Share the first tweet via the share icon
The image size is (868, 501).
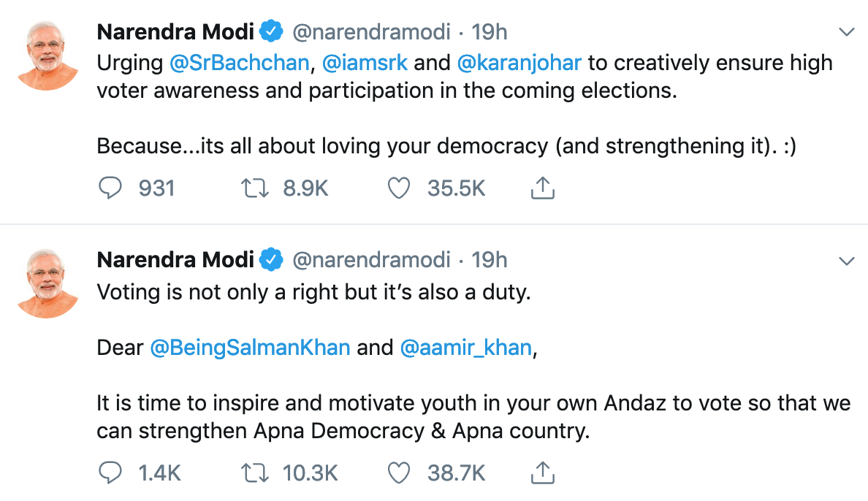pos(542,188)
